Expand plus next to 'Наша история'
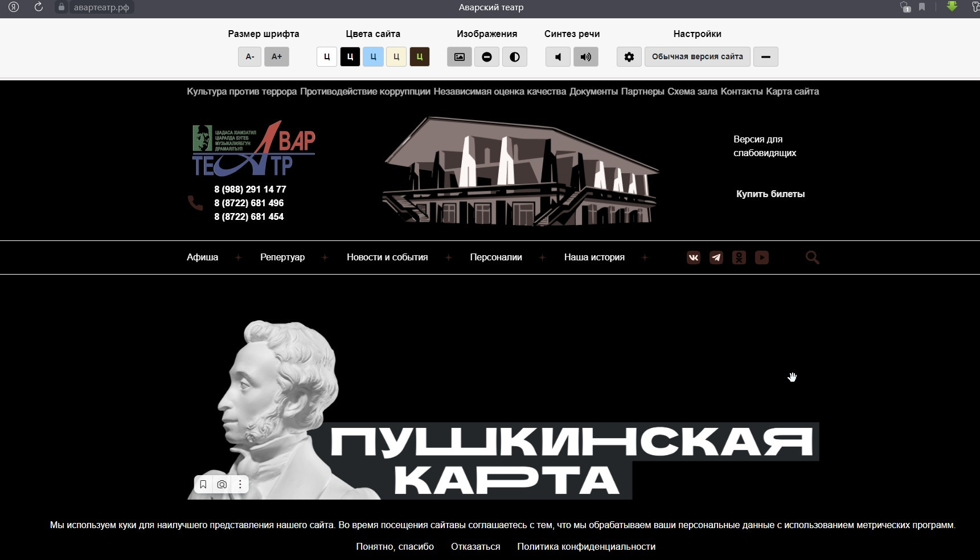Image resolution: width=980 pixels, height=560 pixels. 645,257
